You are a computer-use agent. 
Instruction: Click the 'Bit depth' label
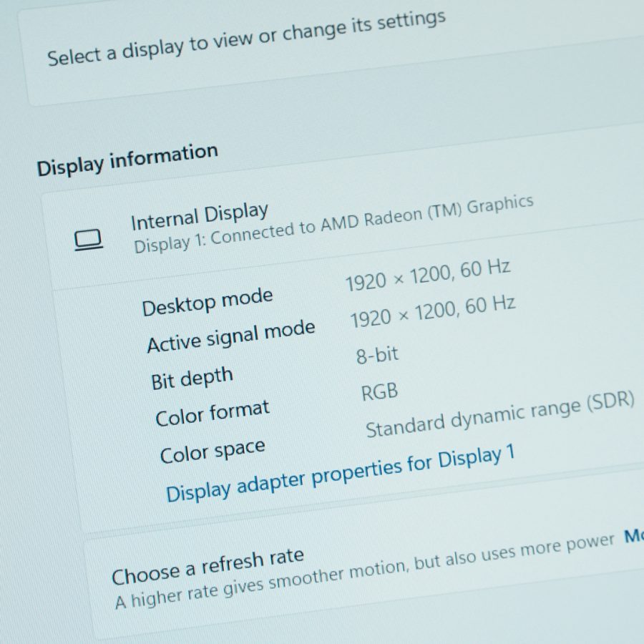(x=192, y=379)
